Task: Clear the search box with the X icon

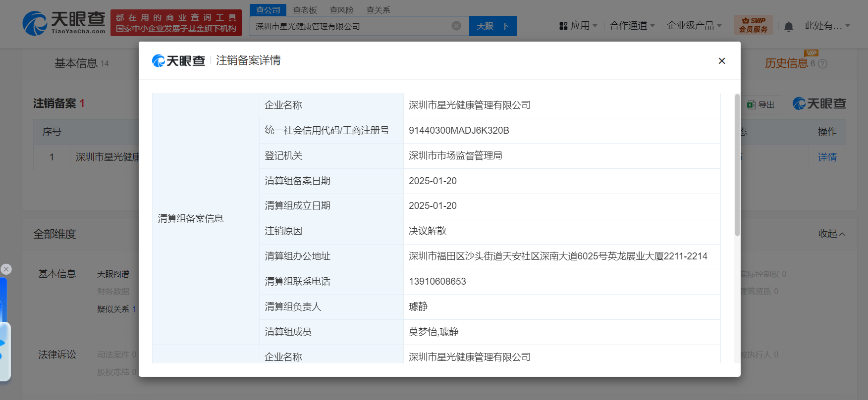Action: coord(457,26)
